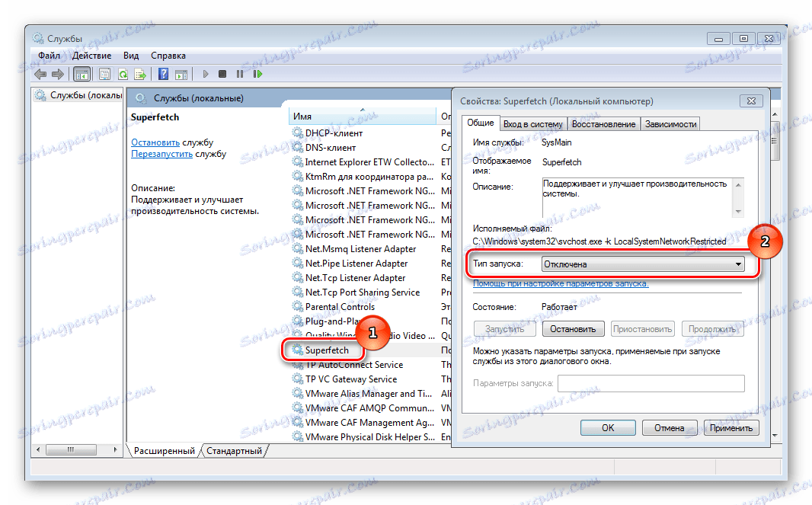Click the Службы gear icon in the title bar

pos(38,38)
